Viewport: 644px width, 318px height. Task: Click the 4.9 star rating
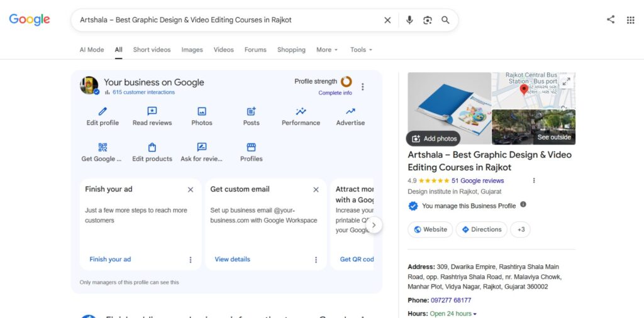tap(428, 180)
